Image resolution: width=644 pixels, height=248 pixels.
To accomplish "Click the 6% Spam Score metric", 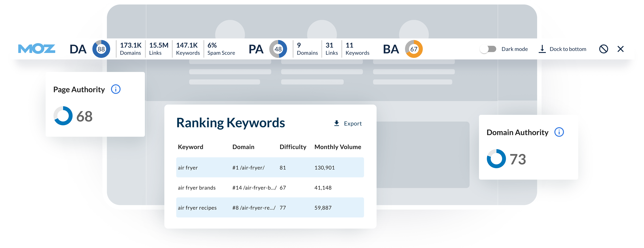I will (x=221, y=49).
